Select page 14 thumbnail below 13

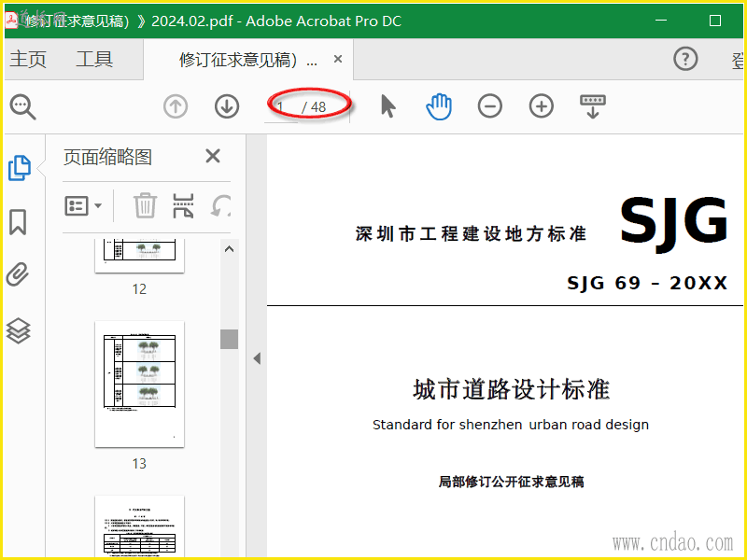(139, 526)
